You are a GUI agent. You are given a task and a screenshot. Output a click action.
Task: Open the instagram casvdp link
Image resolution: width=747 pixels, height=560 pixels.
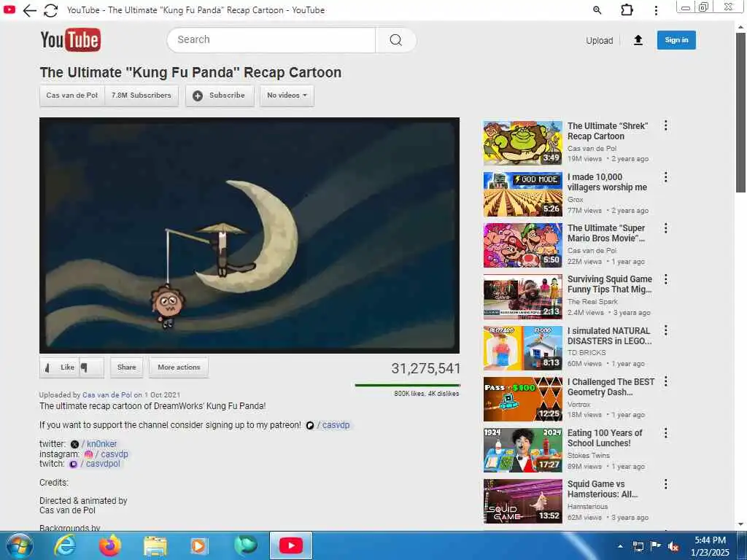click(107, 454)
